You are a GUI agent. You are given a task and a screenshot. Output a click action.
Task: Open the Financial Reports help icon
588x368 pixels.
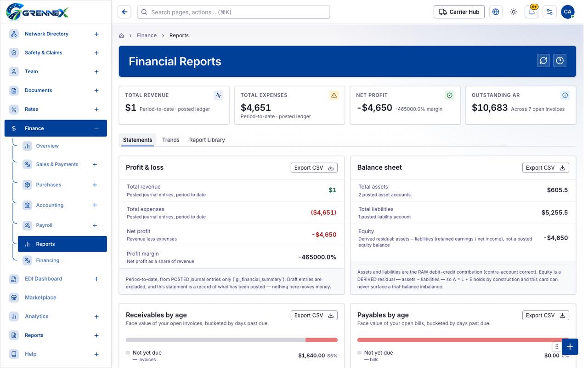click(560, 61)
